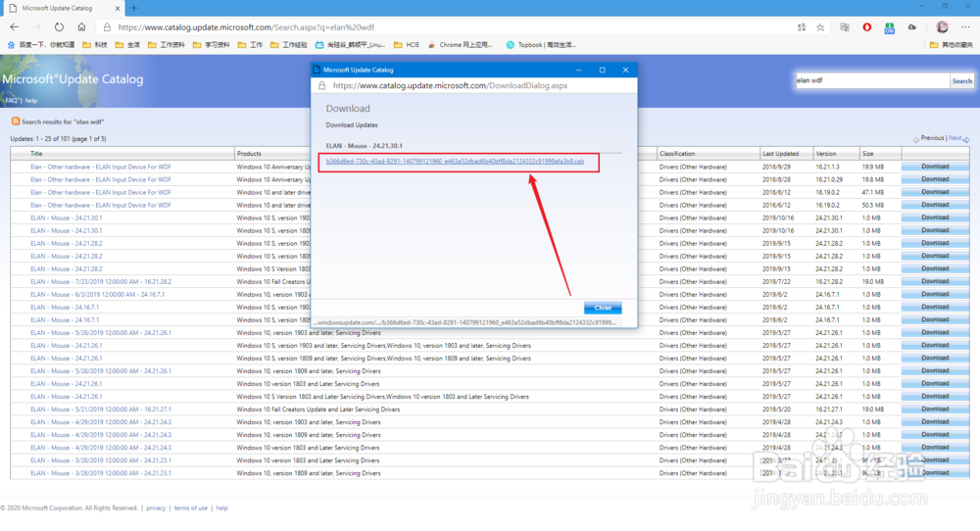Open ELAN - Mouse - 7/23/2019 16.21.28.2 title link
Image resolution: width=980 pixels, height=531 pixels.
tap(101, 282)
